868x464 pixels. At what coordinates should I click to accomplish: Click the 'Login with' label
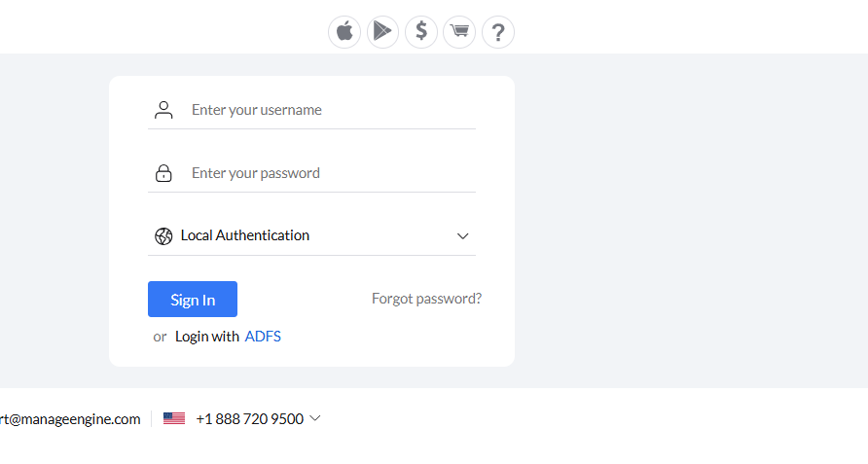(x=207, y=337)
